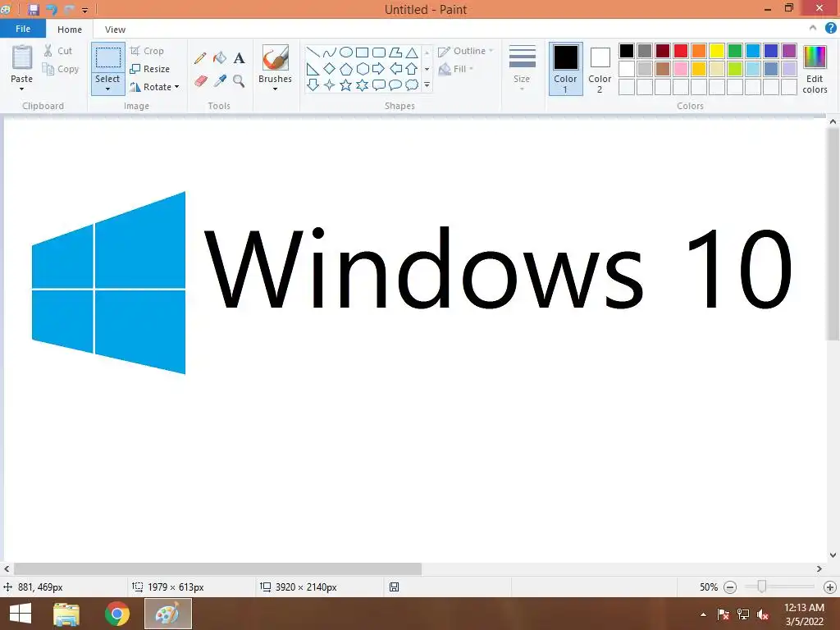The width and height of the screenshot is (840, 630).
Task: Choose the Oval shape
Action: (x=346, y=52)
